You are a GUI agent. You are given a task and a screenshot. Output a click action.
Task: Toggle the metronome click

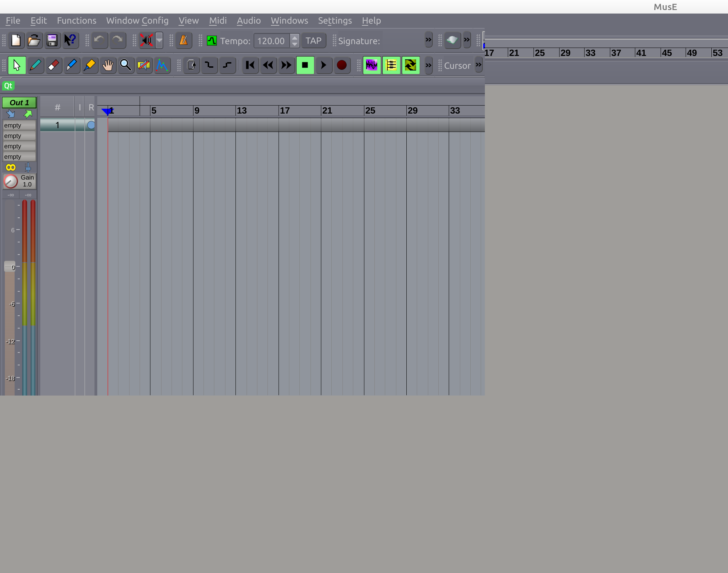point(183,41)
